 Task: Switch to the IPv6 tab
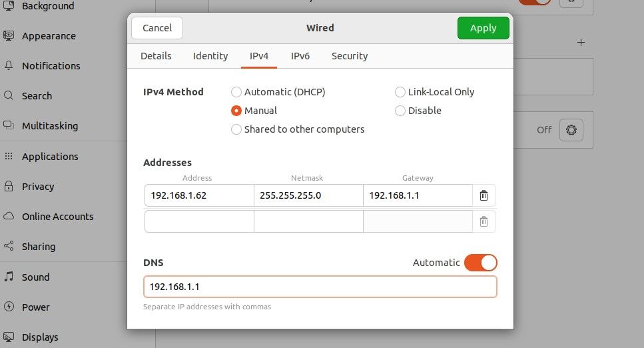[x=300, y=56]
